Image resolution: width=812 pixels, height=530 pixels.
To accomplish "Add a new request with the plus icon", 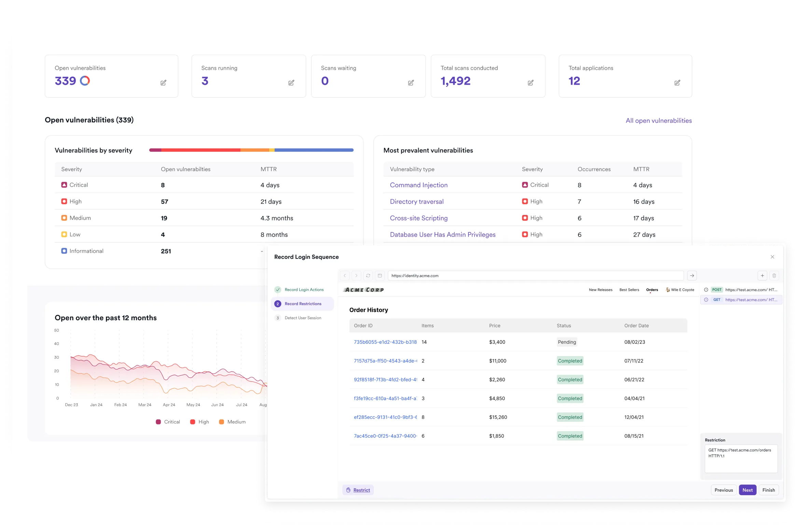I will click(762, 275).
